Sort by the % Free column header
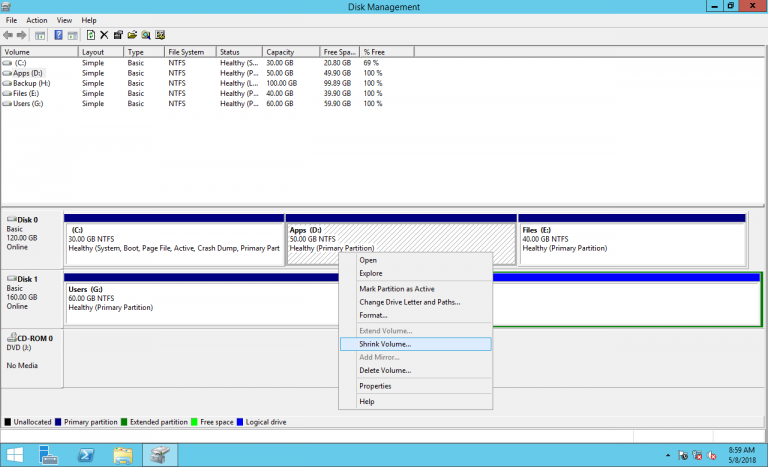768x467 pixels. pyautogui.click(x=387, y=52)
